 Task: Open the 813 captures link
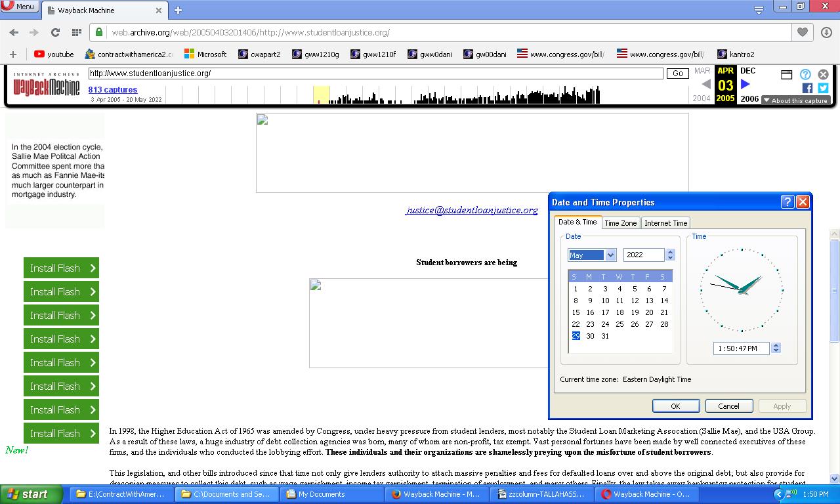(113, 90)
